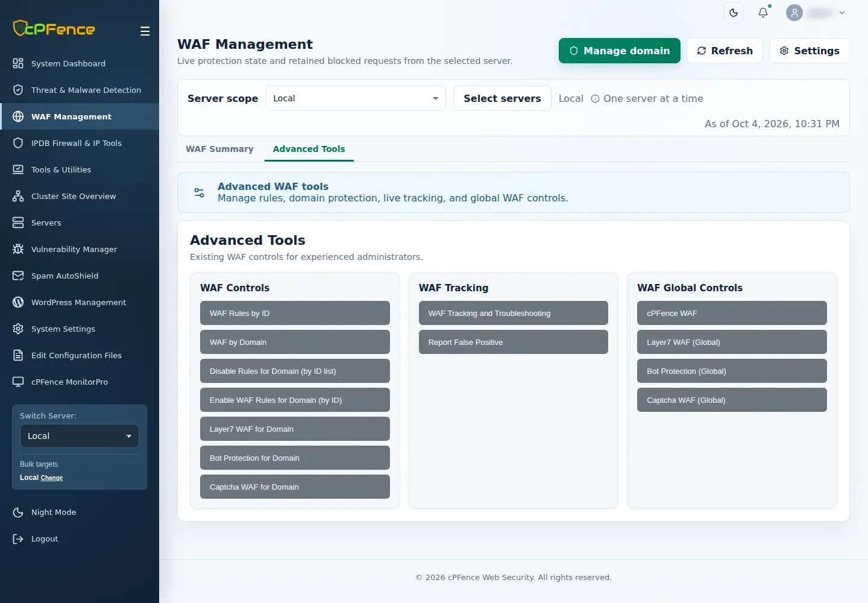Open the cPFence WAF global control

732,313
